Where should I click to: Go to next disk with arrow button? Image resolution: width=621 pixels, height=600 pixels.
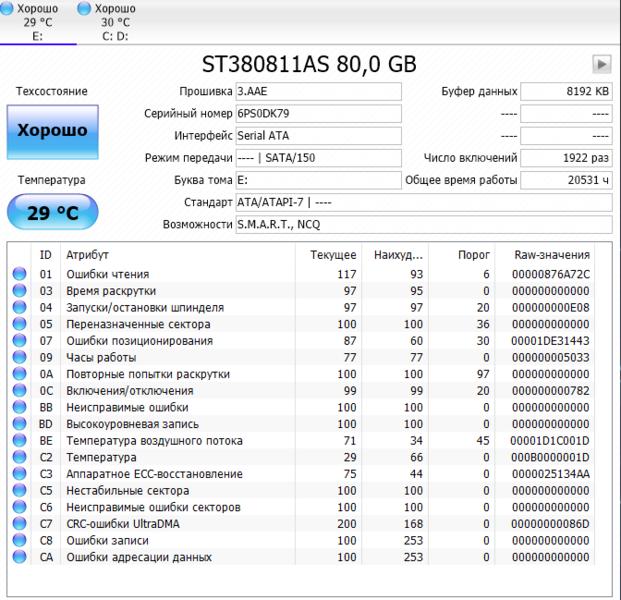click(602, 64)
